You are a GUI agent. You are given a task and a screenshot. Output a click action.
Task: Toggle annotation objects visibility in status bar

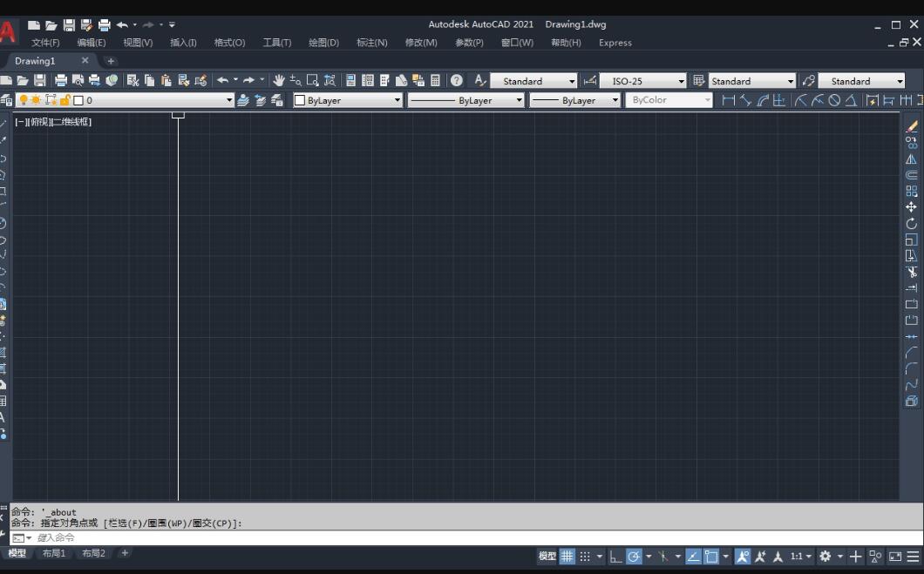[743, 556]
